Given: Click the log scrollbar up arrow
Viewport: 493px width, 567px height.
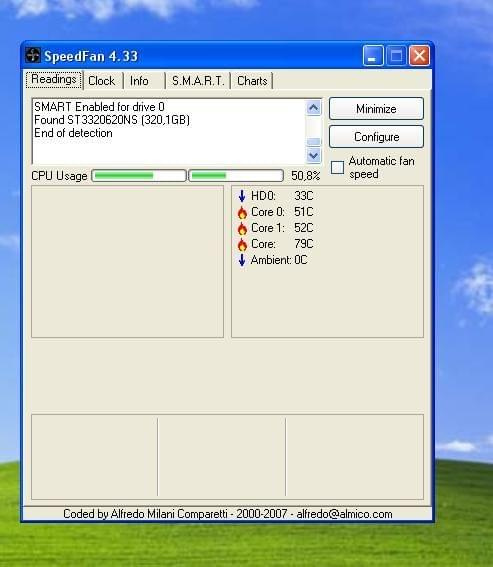Looking at the screenshot, I should 314,107.
